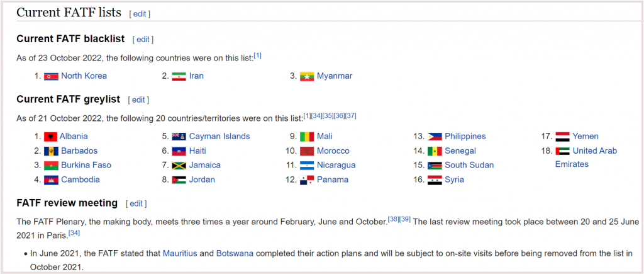This screenshot has width=644, height=274.
Task: Click the Albania flag icon
Action: (x=50, y=137)
